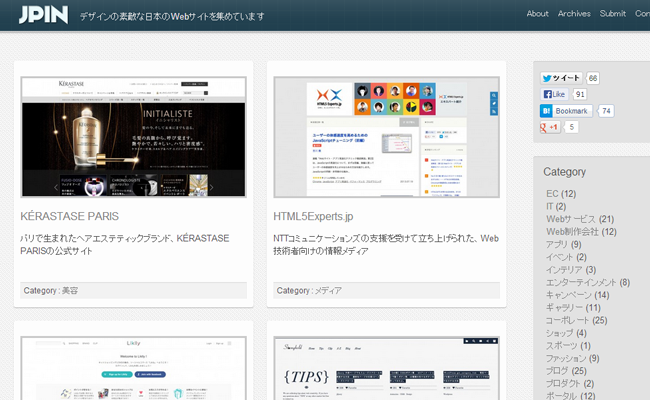Select the Webサービス (21) category
The width and height of the screenshot is (650, 400).
[580, 219]
